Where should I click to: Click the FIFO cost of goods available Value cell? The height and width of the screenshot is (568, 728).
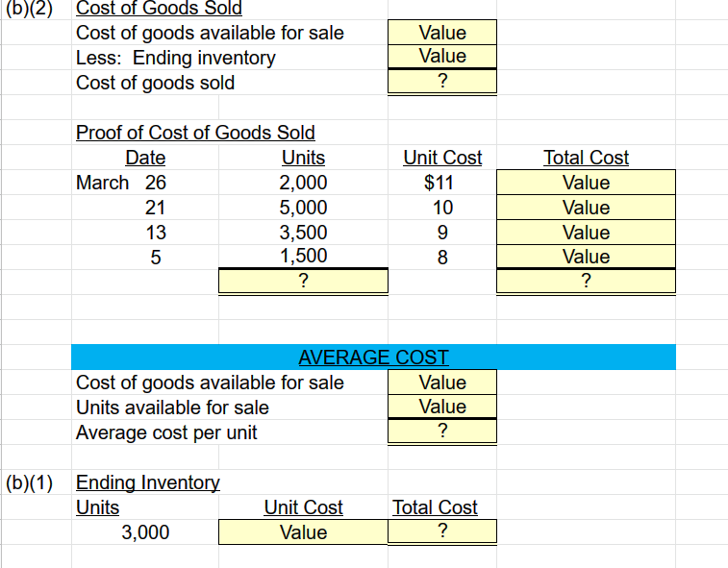click(x=442, y=33)
